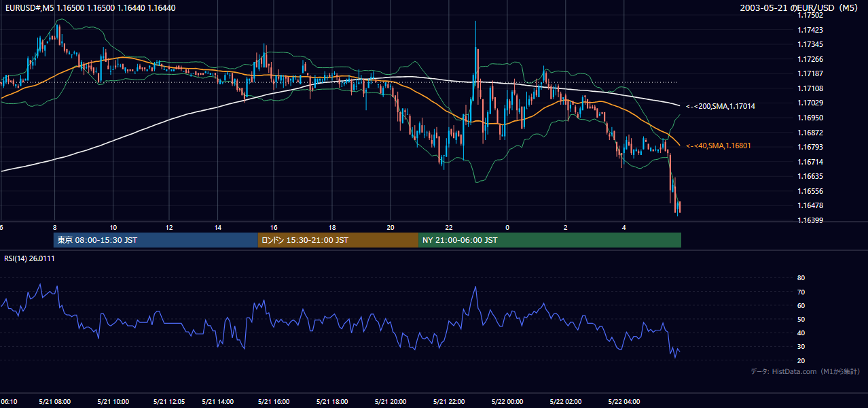The height and width of the screenshot is (408, 868).
Task: Select the 40 SMA label reading 1.16801
Action: click(719, 146)
